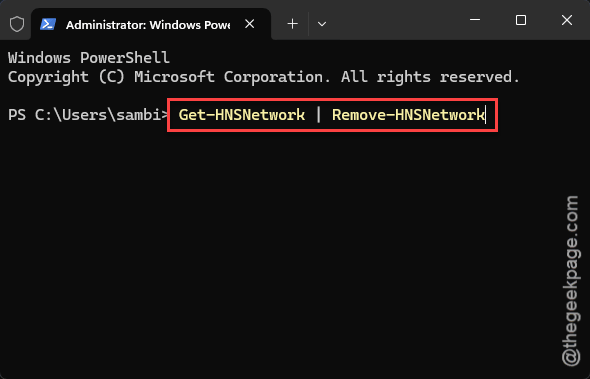Close the Terminal window
590x379 pixels.
(x=567, y=20)
